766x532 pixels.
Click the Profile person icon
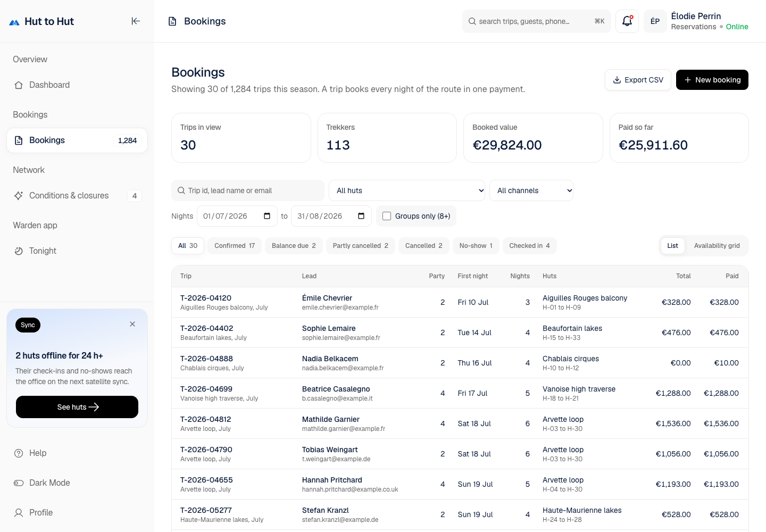tap(19, 513)
